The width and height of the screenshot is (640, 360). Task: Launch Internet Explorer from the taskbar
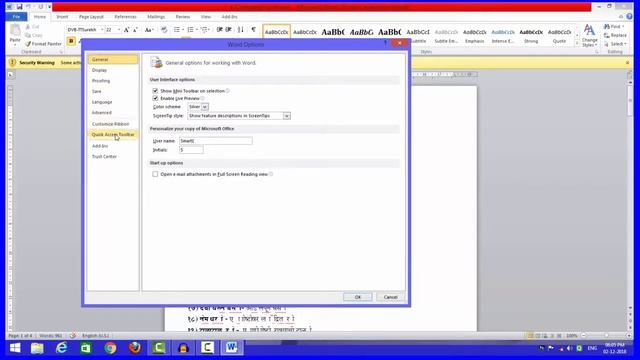click(61, 348)
